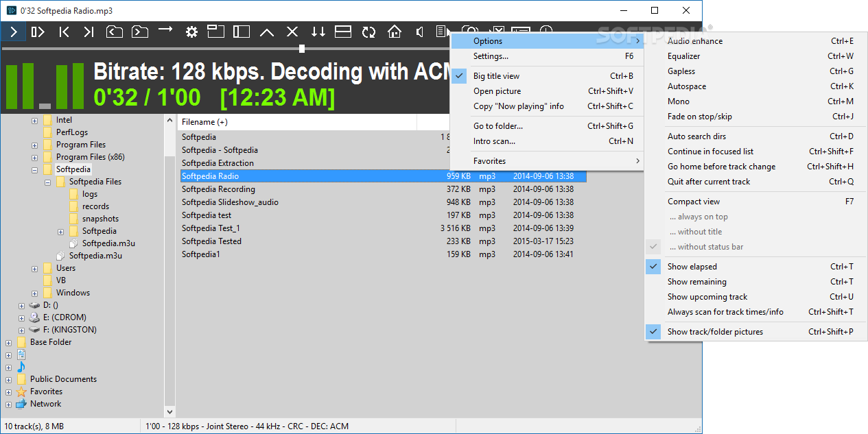Viewport: 868px width, 434px height.
Task: Click the upward caret icon
Action: click(x=267, y=32)
